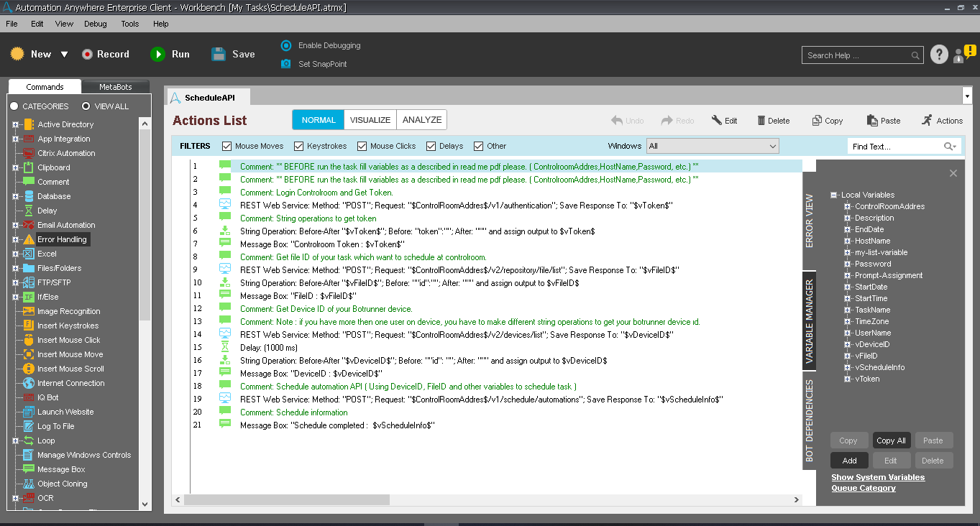The height and width of the screenshot is (526, 980).
Task: Click the Message Box command icon
Action: pyautogui.click(x=29, y=469)
